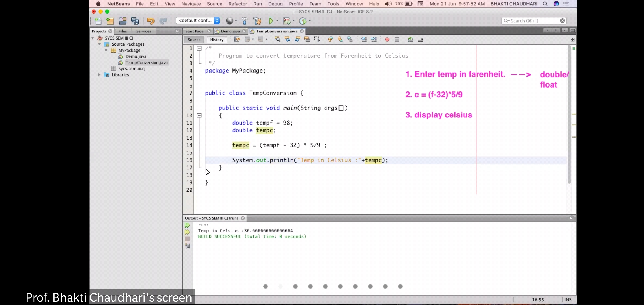Image resolution: width=644 pixels, height=305 pixels.
Task: Toggle the Source view button
Action: tap(194, 40)
